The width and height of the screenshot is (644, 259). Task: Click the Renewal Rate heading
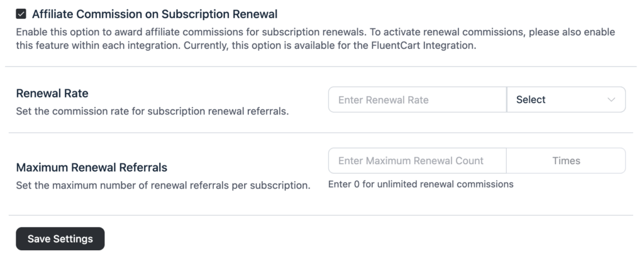52,94
